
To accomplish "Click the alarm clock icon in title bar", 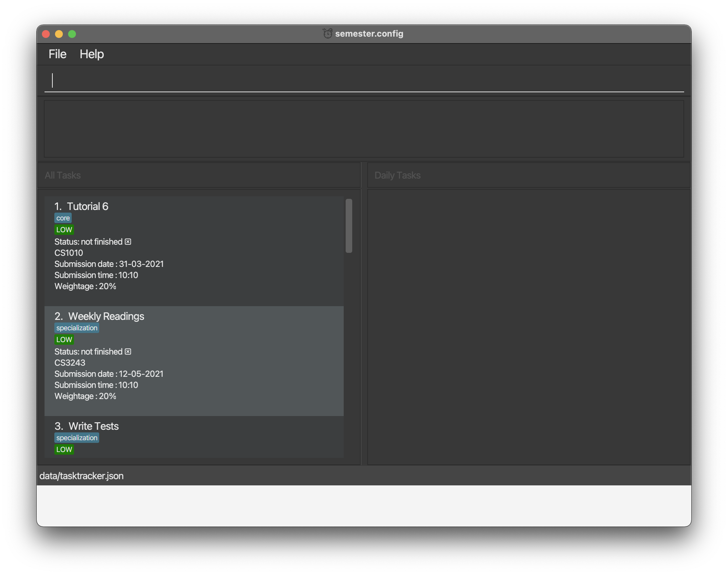I will pos(327,34).
